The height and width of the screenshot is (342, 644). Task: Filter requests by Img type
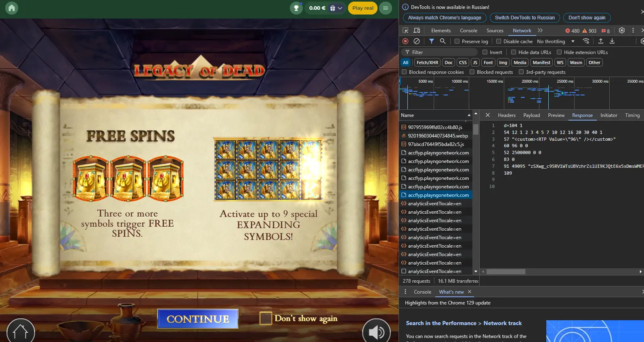pyautogui.click(x=503, y=63)
